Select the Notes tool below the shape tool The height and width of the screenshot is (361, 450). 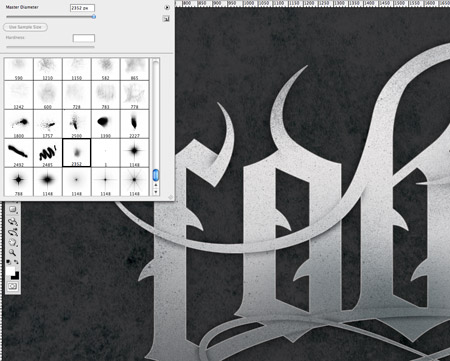pyautogui.click(x=13, y=222)
